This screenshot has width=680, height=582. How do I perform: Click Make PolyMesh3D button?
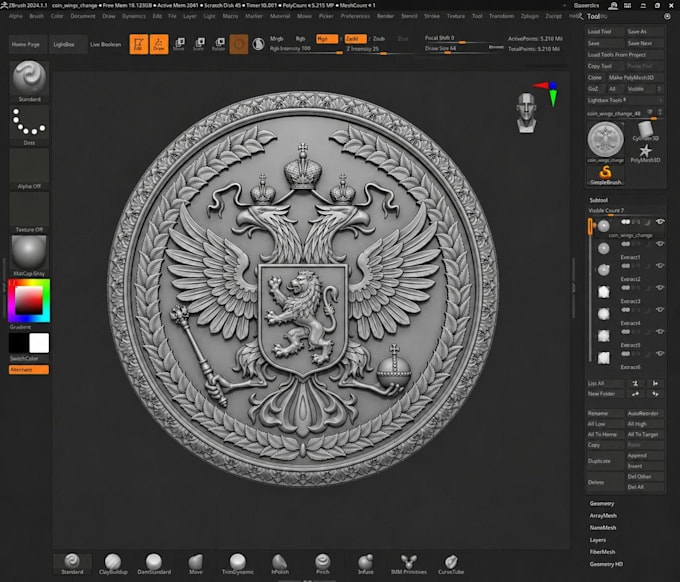point(635,78)
